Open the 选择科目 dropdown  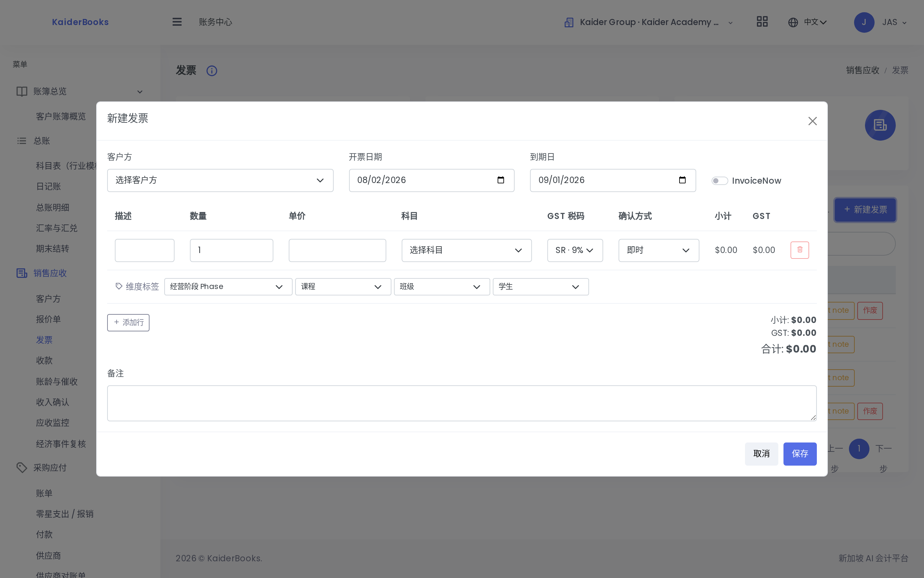466,250
